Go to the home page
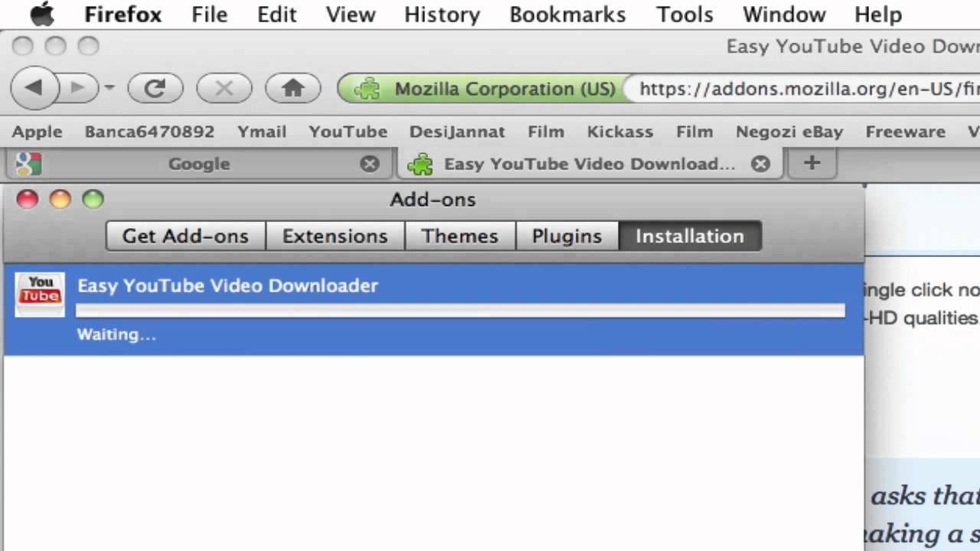The image size is (980, 551). (x=292, y=88)
